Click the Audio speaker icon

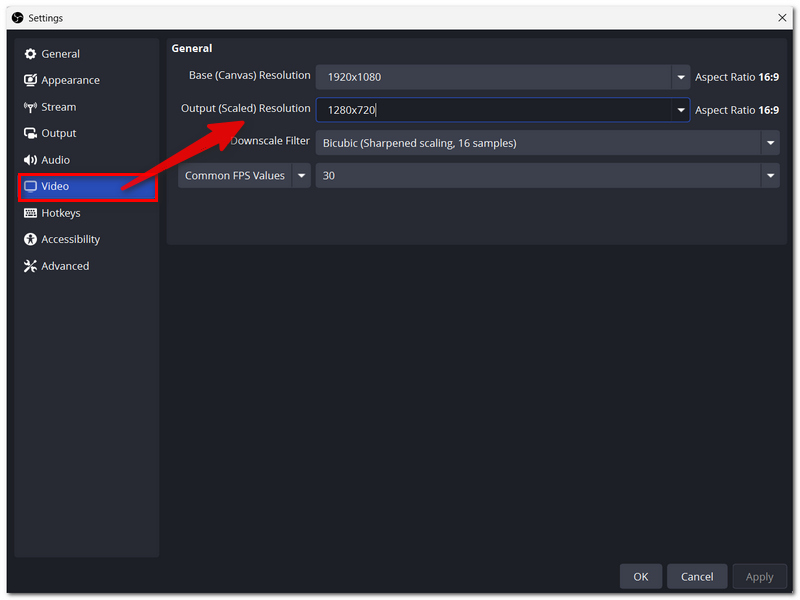[x=31, y=160]
